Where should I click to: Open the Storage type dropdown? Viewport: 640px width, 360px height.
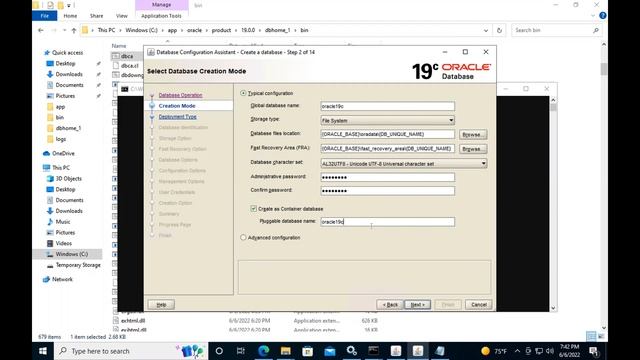tap(387, 120)
